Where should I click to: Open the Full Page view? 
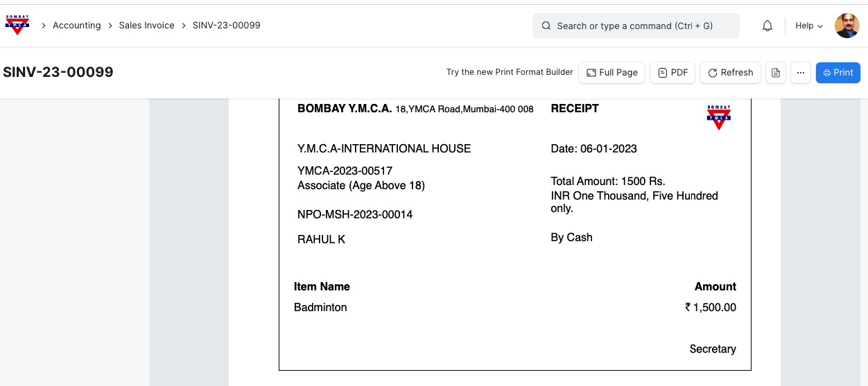tap(612, 73)
